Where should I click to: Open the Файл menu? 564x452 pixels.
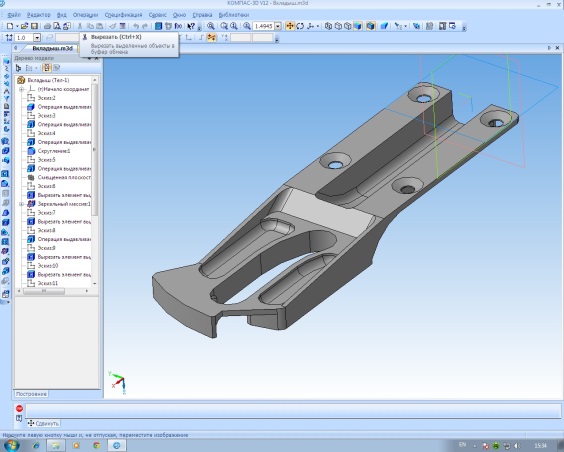click(x=14, y=15)
